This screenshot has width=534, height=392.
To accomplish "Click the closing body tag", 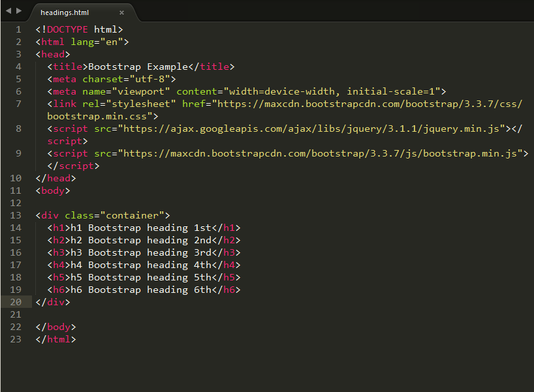I will point(56,327).
